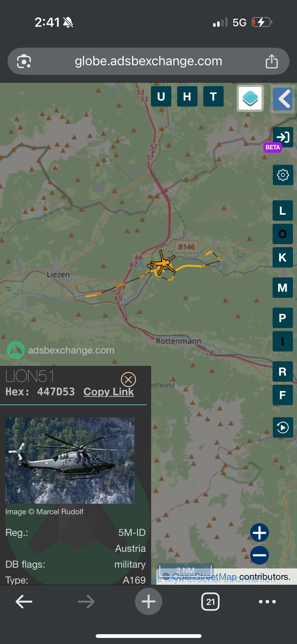
Task: Toggle the L map option button
Action: coord(283,210)
